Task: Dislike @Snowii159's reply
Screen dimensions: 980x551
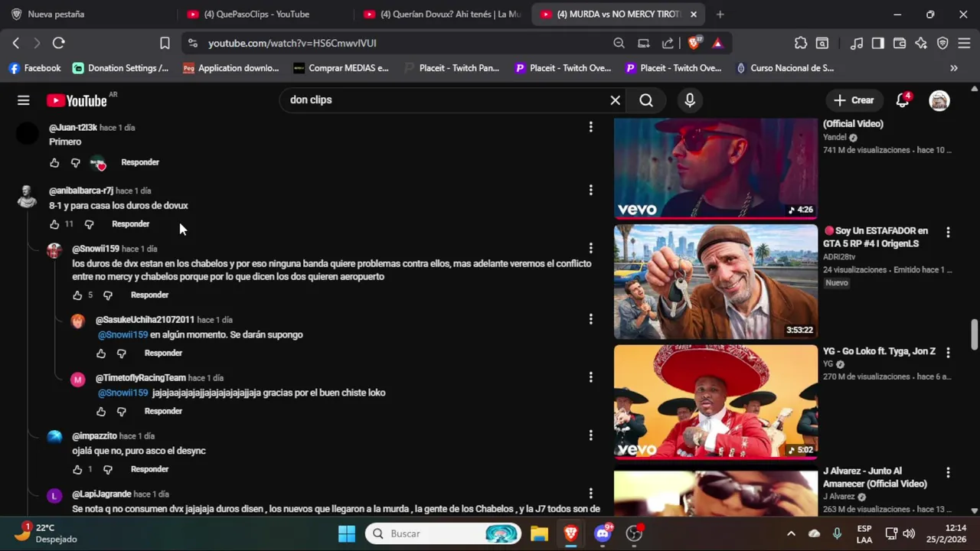Action: [108, 295]
